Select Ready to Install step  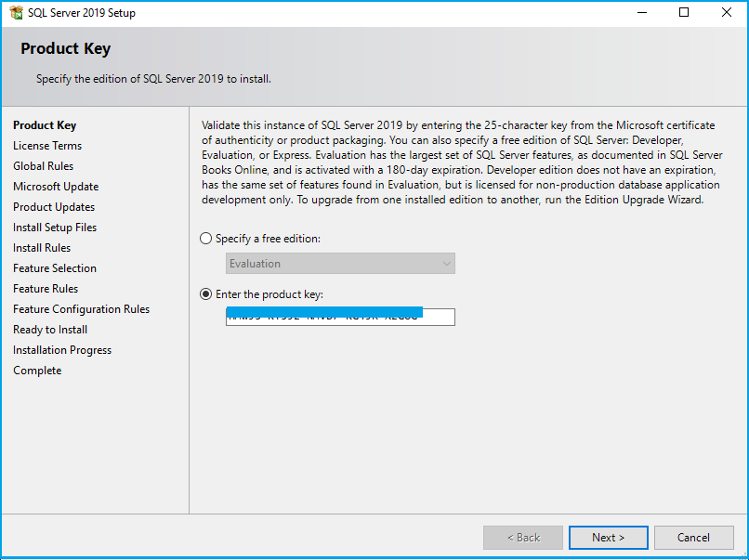50,330
